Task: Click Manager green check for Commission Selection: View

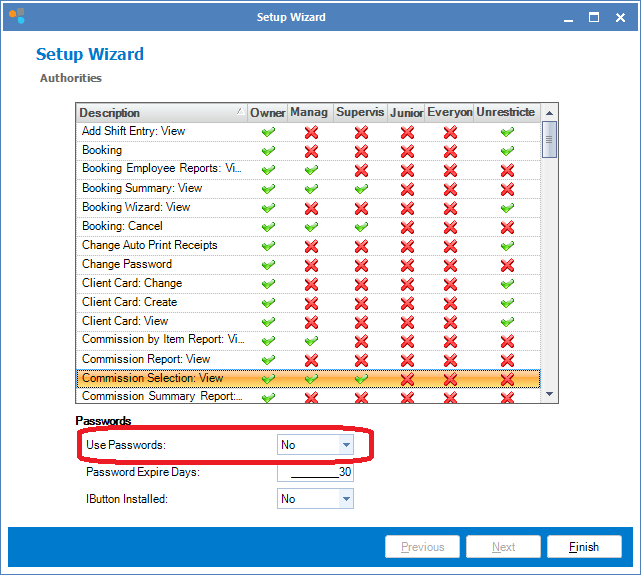Action: [311, 379]
